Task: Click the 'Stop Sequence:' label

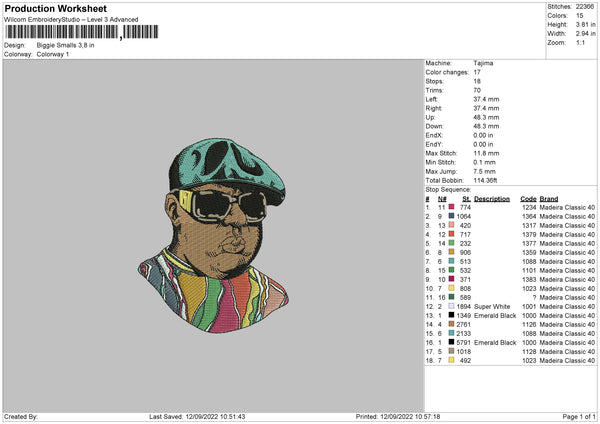Action: tap(448, 189)
